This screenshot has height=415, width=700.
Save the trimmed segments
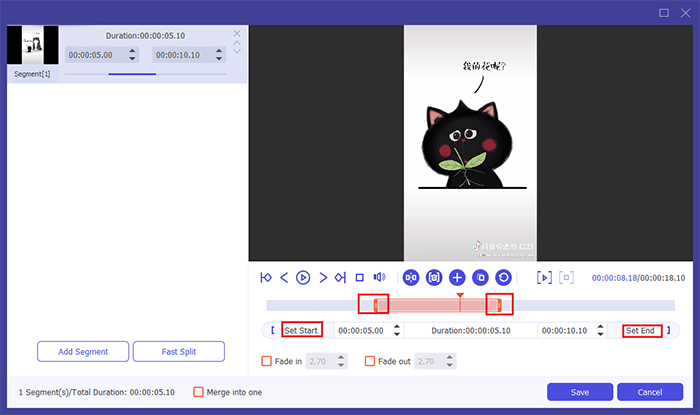pyautogui.click(x=579, y=392)
